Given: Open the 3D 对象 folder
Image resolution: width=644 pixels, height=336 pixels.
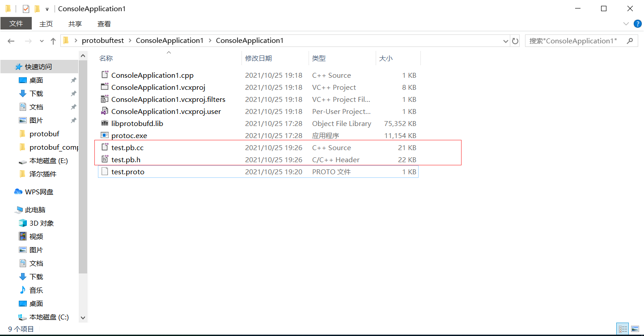Looking at the screenshot, I should click(x=39, y=223).
